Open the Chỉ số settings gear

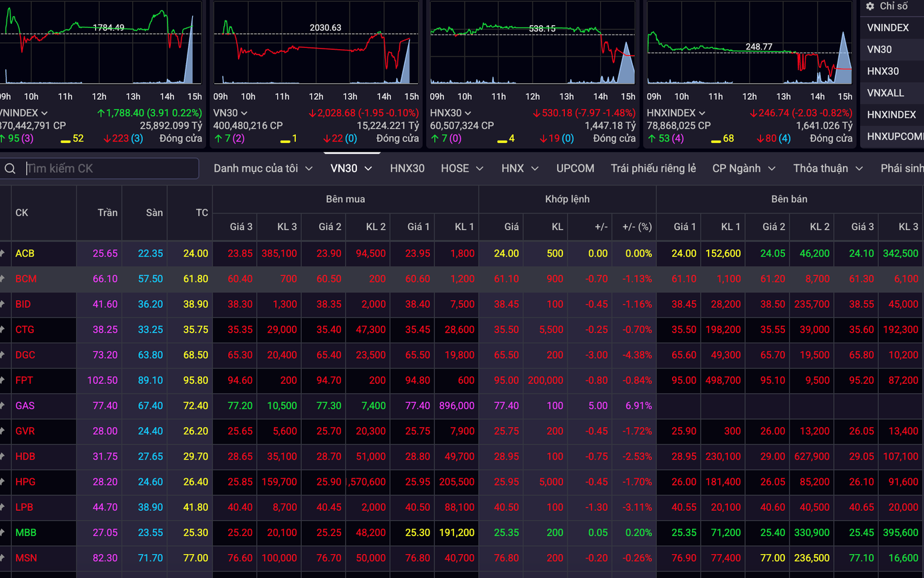pos(870,6)
